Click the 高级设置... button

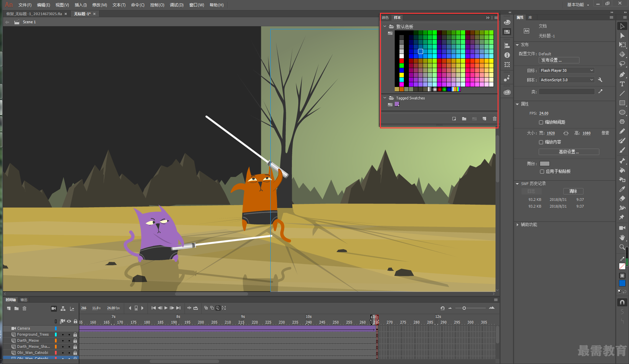[x=569, y=152]
